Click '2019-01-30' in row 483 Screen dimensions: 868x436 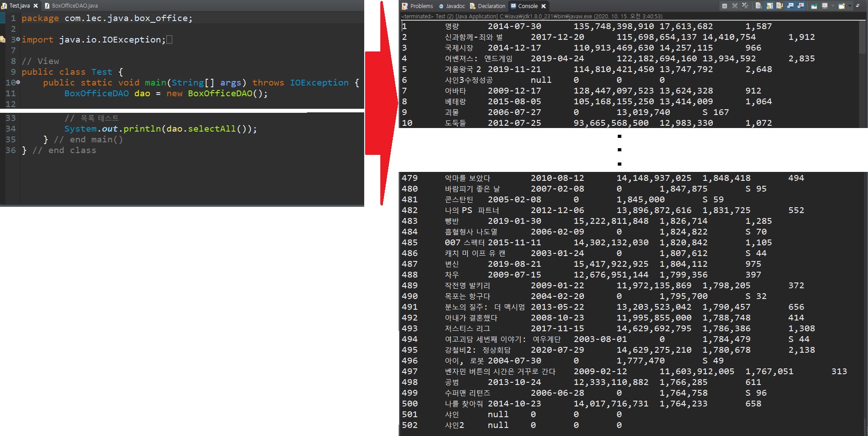click(515, 221)
